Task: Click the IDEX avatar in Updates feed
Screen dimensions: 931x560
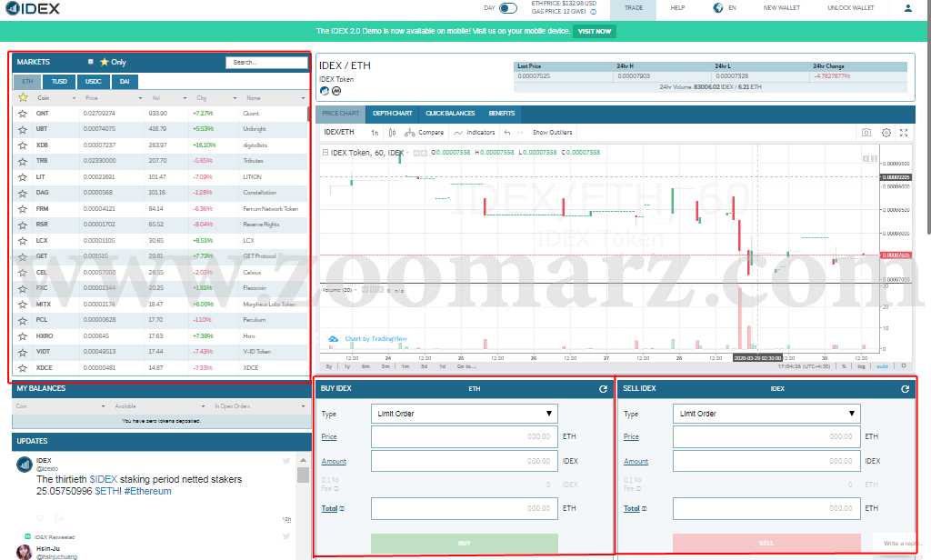Action: 25,465
